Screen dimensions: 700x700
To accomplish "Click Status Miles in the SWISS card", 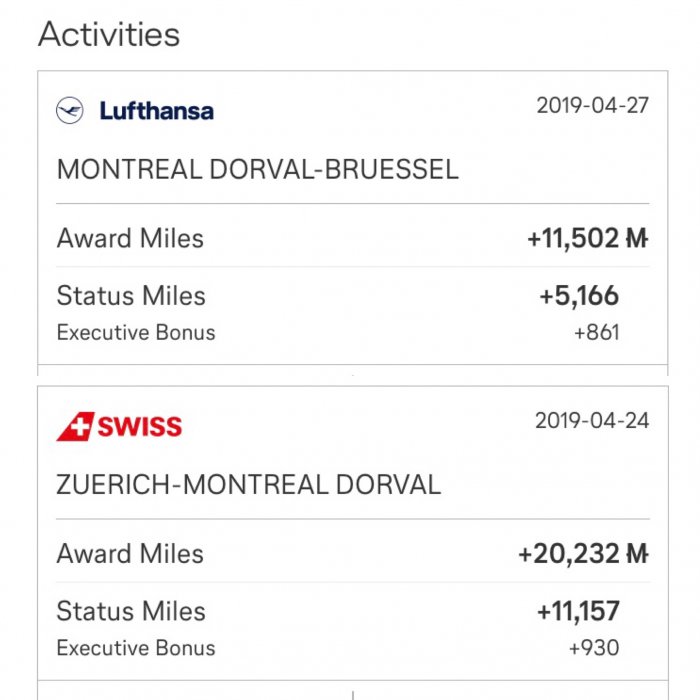I will [x=131, y=611].
